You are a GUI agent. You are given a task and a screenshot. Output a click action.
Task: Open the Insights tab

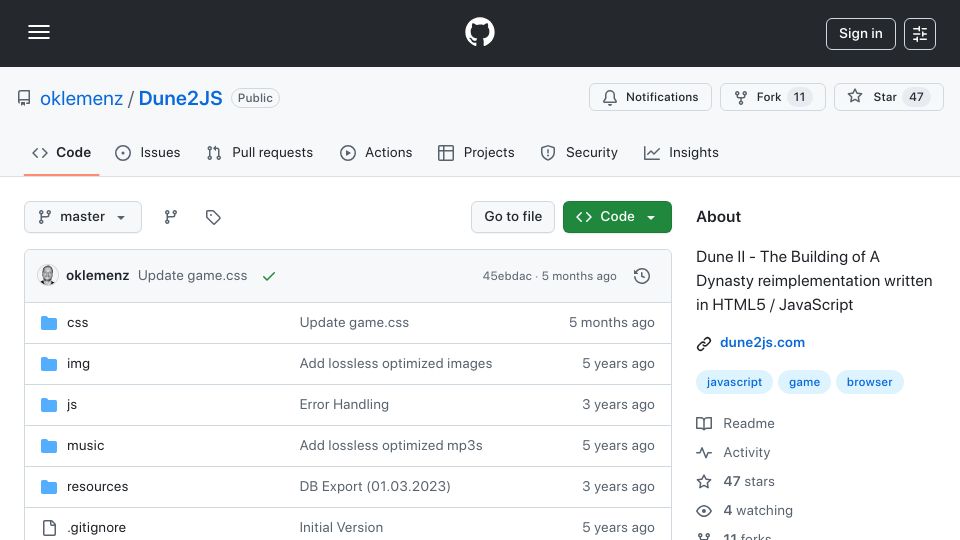point(681,152)
